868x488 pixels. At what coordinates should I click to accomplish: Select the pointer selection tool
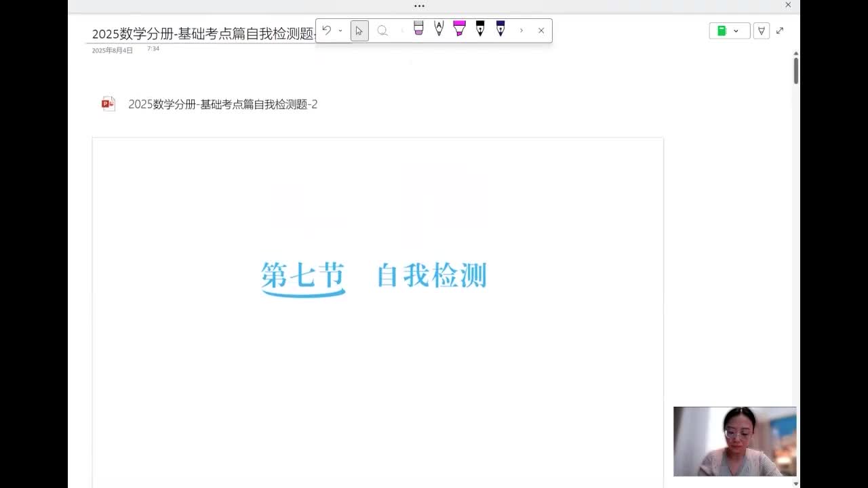(359, 30)
